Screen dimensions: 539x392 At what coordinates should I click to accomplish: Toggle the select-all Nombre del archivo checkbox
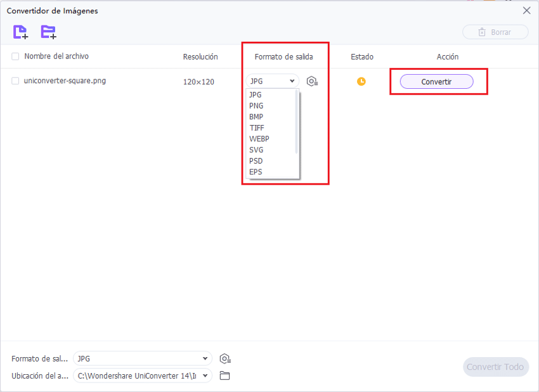pos(15,56)
